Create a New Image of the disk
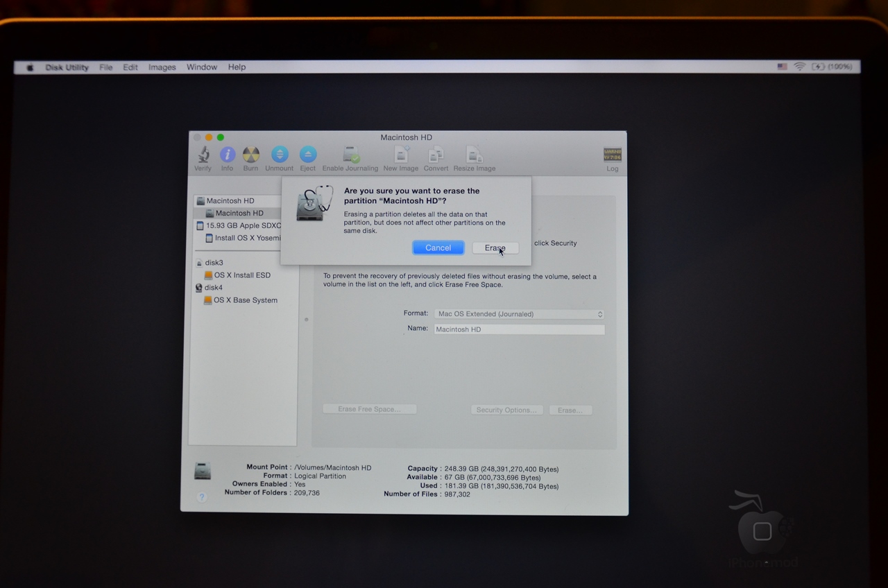 coord(400,155)
